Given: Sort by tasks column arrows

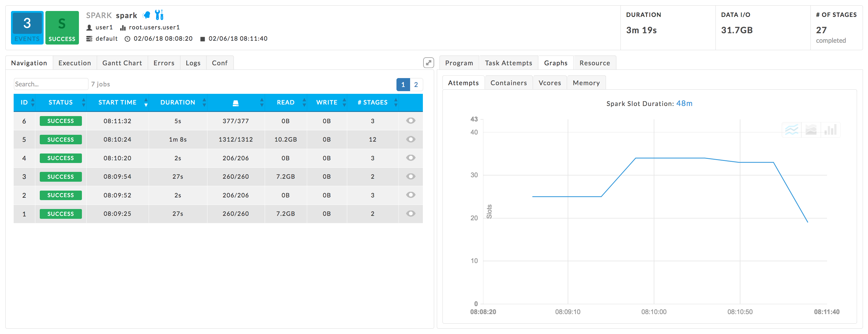Looking at the screenshot, I should (x=262, y=102).
